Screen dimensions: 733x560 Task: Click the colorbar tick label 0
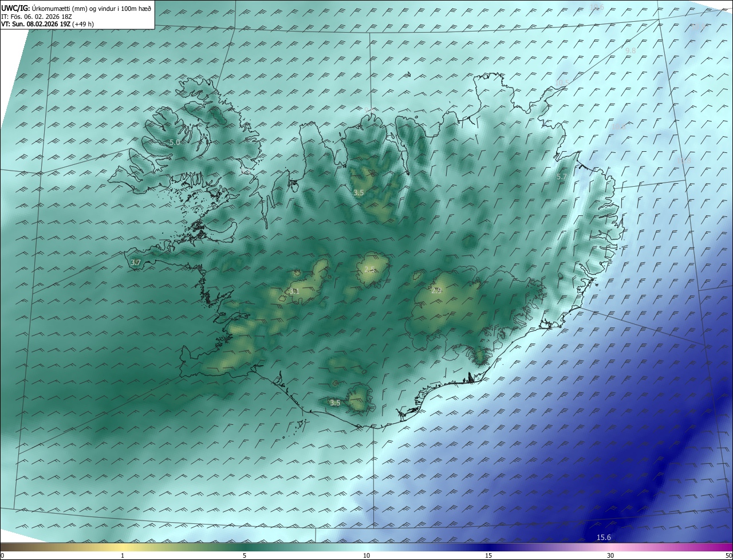[2, 555]
